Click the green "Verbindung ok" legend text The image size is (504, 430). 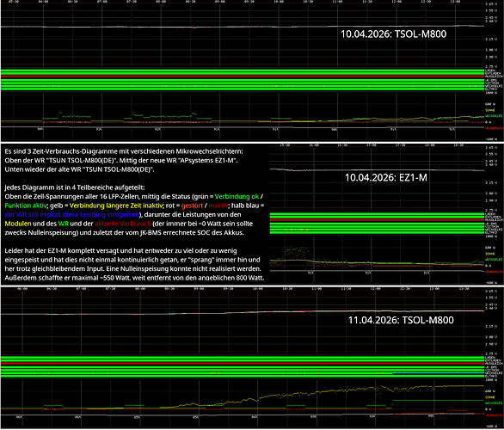click(x=237, y=196)
